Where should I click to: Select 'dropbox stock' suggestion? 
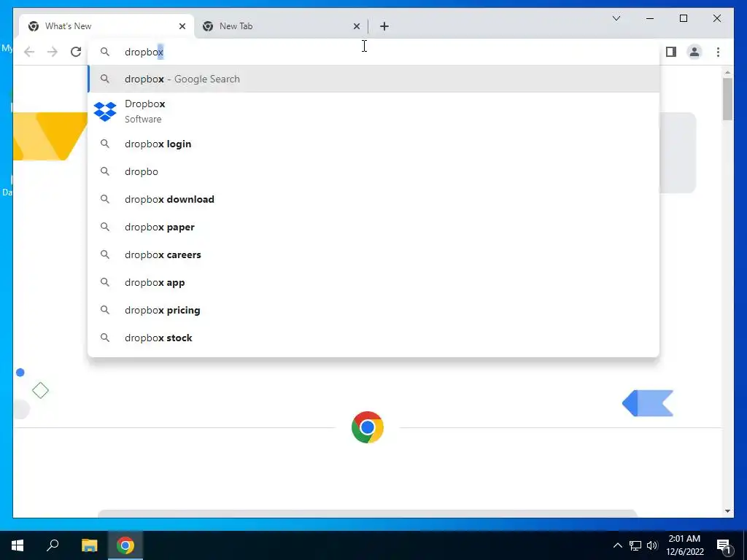(373, 338)
